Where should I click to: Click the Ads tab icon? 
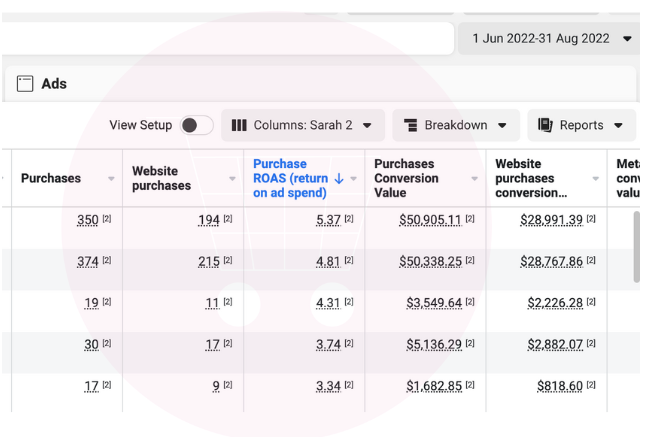point(25,84)
